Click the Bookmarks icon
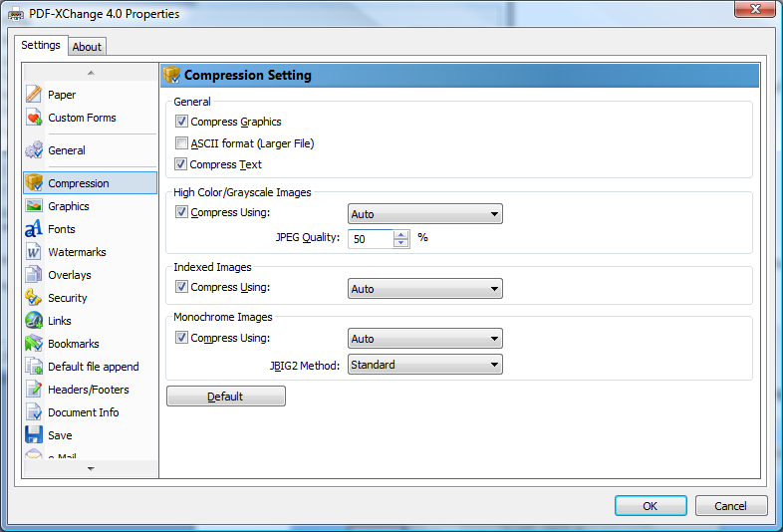 pyautogui.click(x=34, y=343)
